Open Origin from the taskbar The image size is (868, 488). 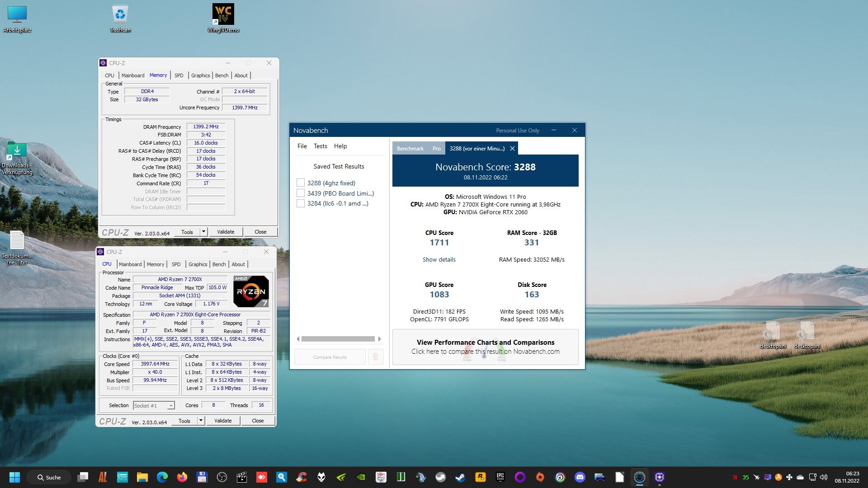pos(540,477)
